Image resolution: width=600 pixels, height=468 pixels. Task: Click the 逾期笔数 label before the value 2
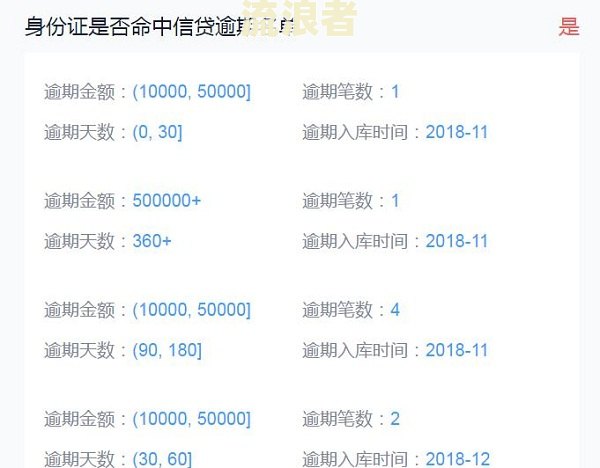(x=337, y=419)
